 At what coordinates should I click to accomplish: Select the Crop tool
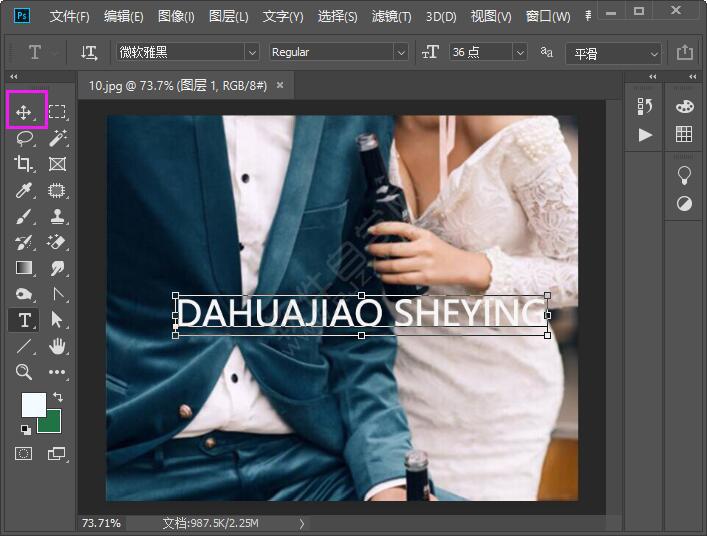click(23, 164)
